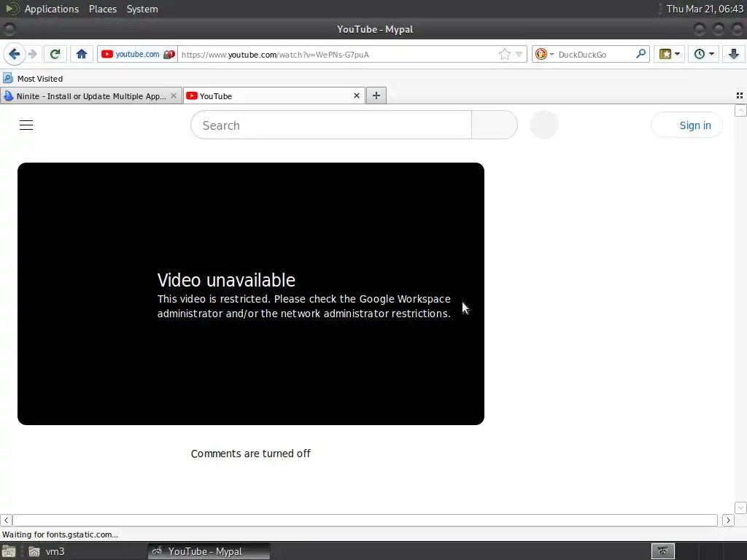Open the Places menu
Viewport: 747px width, 560px height.
pos(102,9)
